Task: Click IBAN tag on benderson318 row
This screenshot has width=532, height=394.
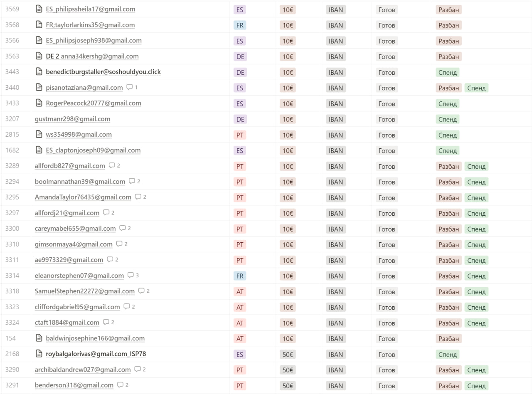Action: click(x=336, y=386)
